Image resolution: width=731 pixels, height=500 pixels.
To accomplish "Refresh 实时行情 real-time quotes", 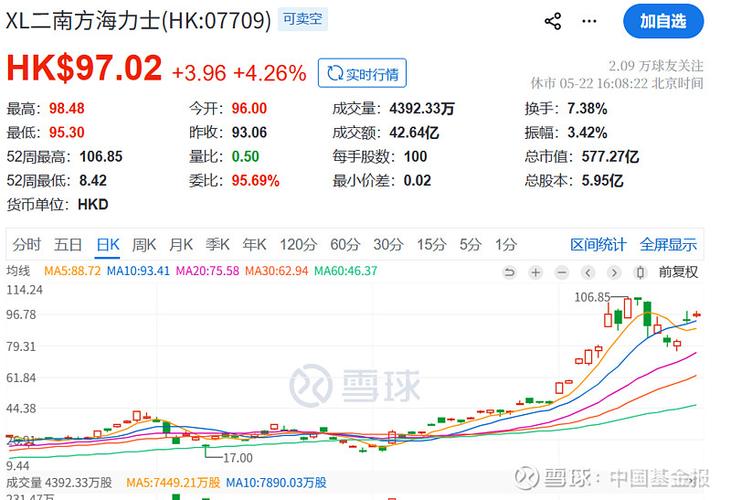I will [x=362, y=73].
